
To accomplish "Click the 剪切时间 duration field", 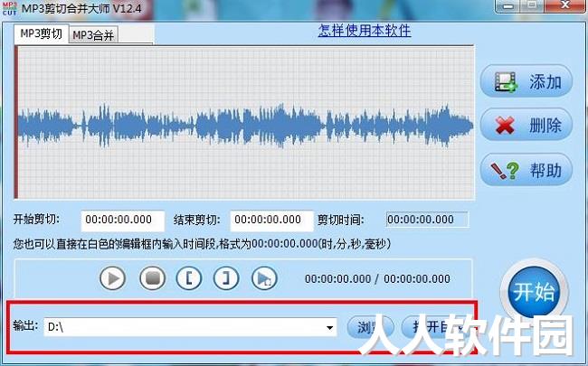I will (x=427, y=220).
